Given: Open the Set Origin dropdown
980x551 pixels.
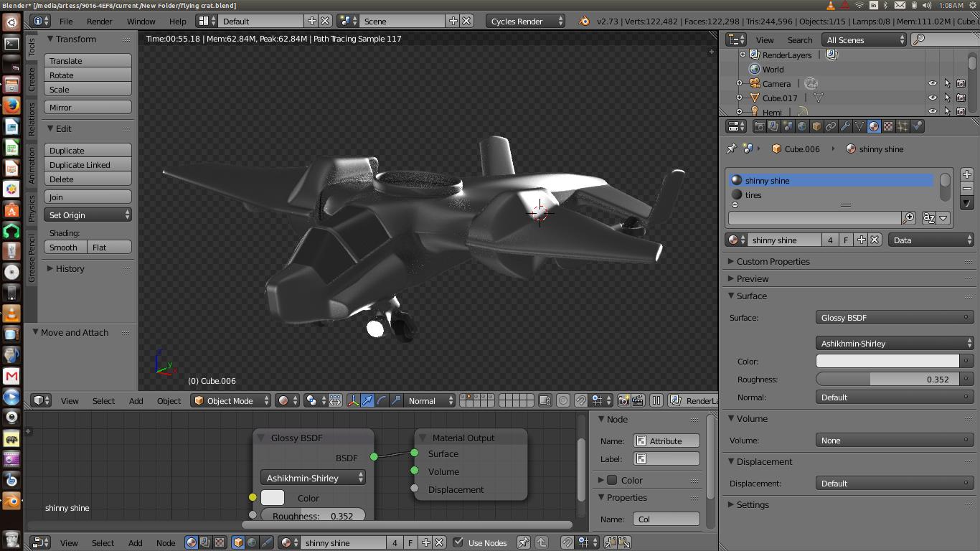Looking at the screenshot, I should point(88,215).
